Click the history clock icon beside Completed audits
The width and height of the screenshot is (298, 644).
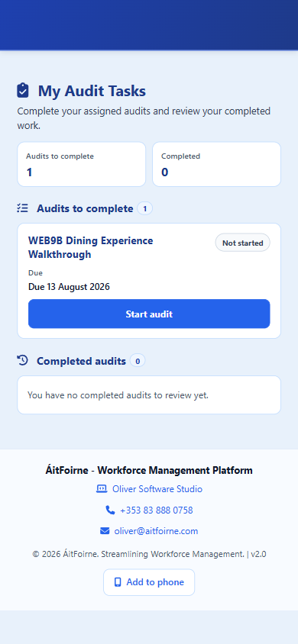[23, 361]
